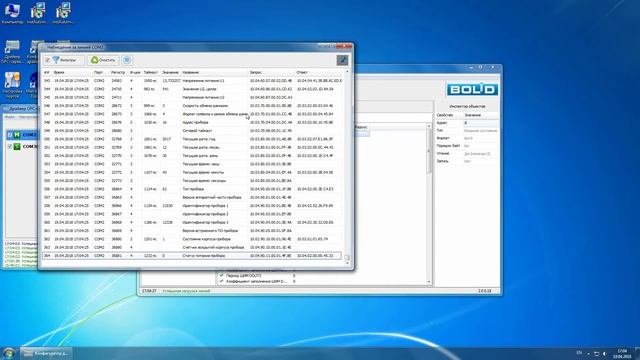
Task: Select row 350 Текущая дата: год
Action: (x=192, y=139)
